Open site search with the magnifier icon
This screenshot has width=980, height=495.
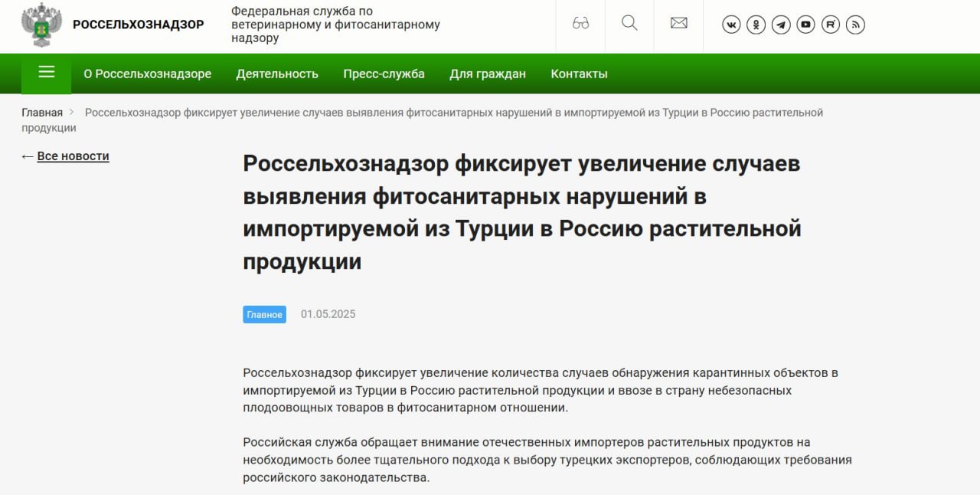coord(629,23)
